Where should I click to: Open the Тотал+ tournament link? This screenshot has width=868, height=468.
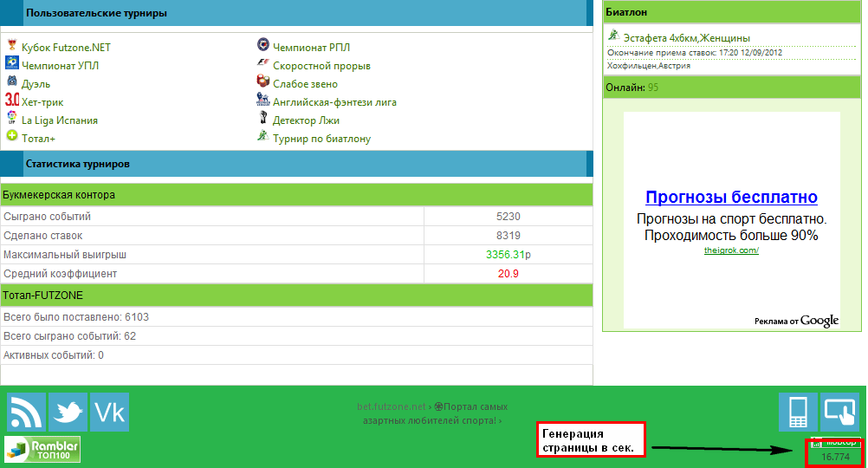[x=38, y=139]
